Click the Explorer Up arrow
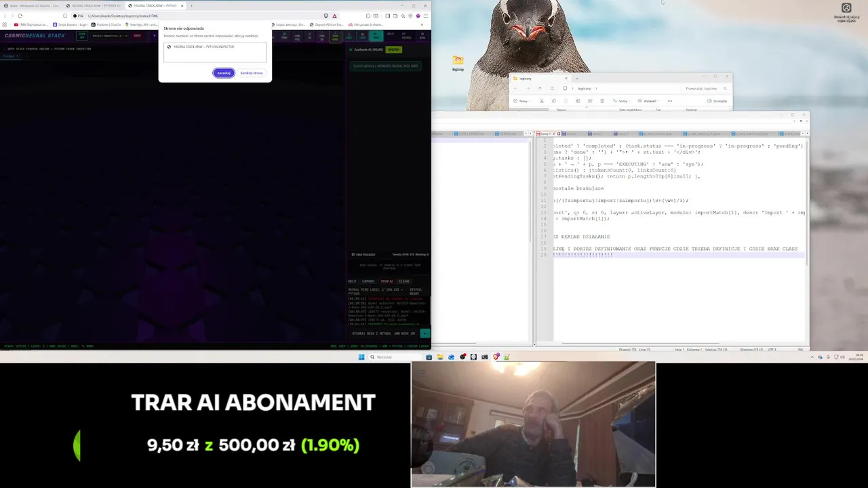 [540, 88]
